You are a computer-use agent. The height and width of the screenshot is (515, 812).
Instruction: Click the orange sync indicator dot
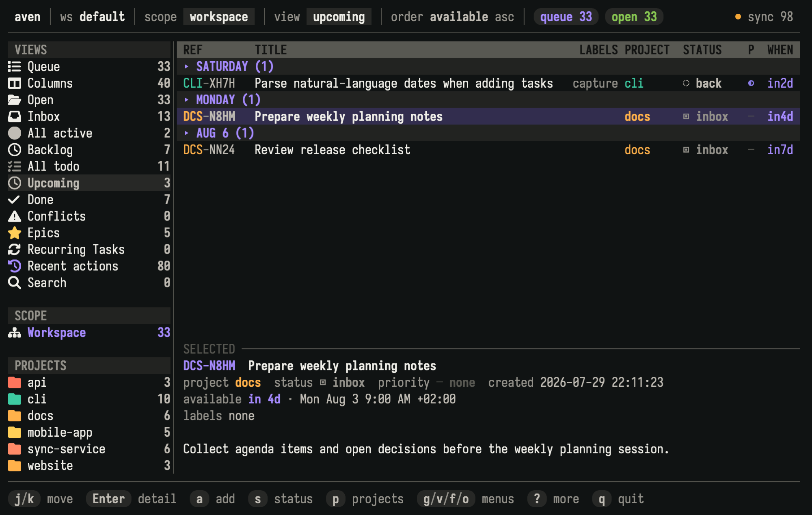(x=738, y=17)
